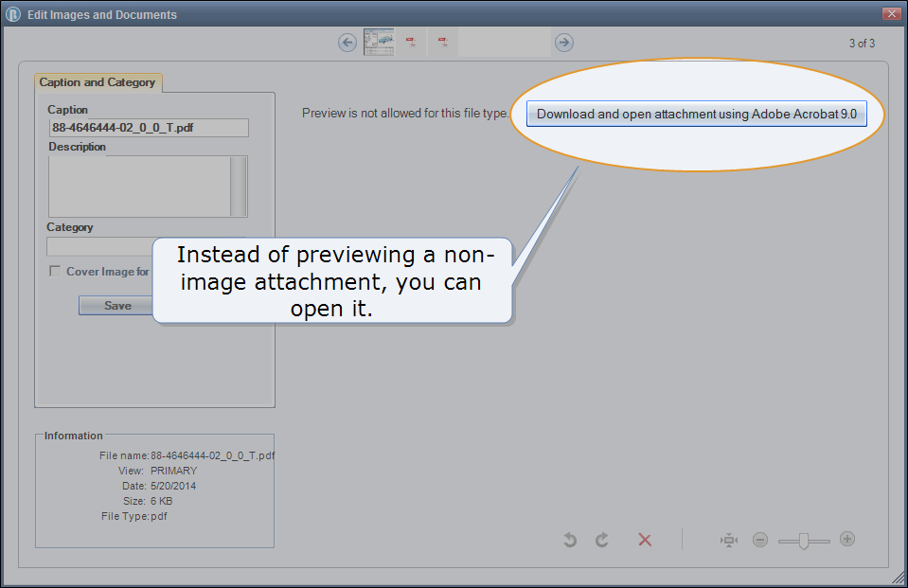Go to the previous attachment arrow
908x588 pixels.
pos(347,43)
